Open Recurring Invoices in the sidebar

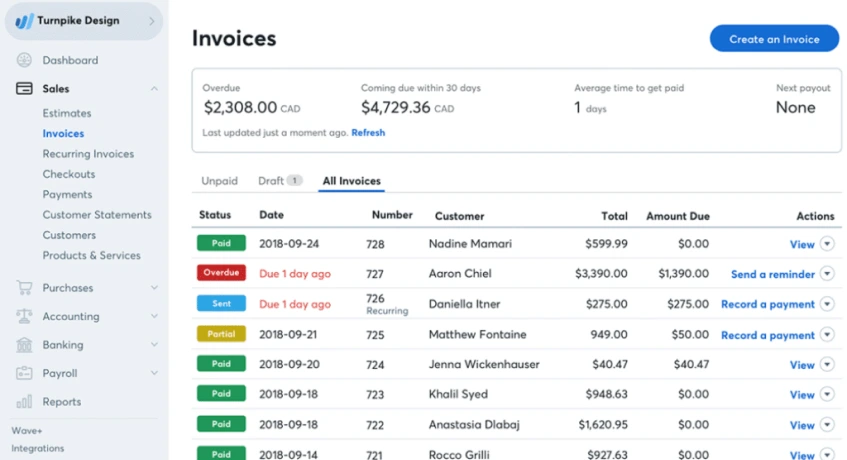pos(88,154)
